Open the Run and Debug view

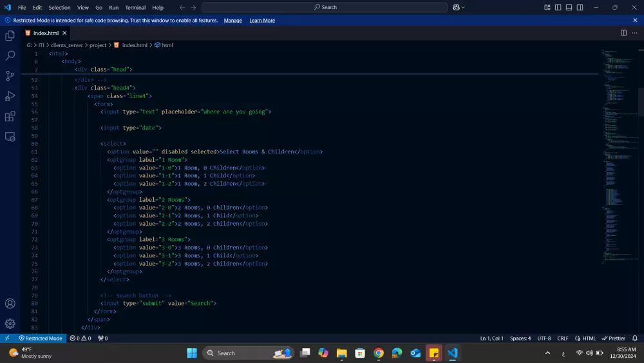click(10, 96)
